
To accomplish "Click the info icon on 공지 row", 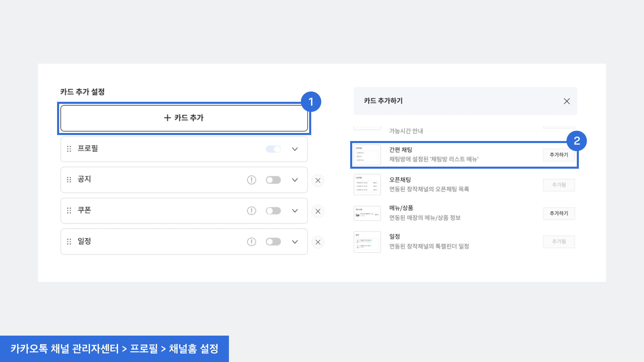I will [x=251, y=180].
